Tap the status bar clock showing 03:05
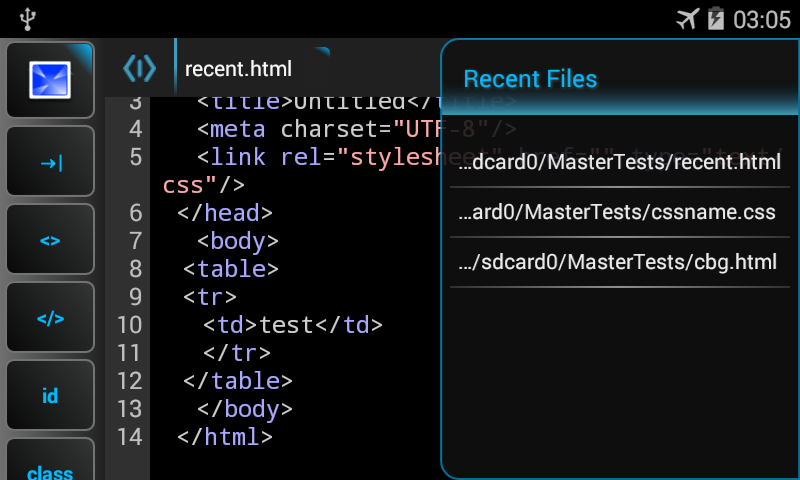The image size is (800, 480). point(762,20)
